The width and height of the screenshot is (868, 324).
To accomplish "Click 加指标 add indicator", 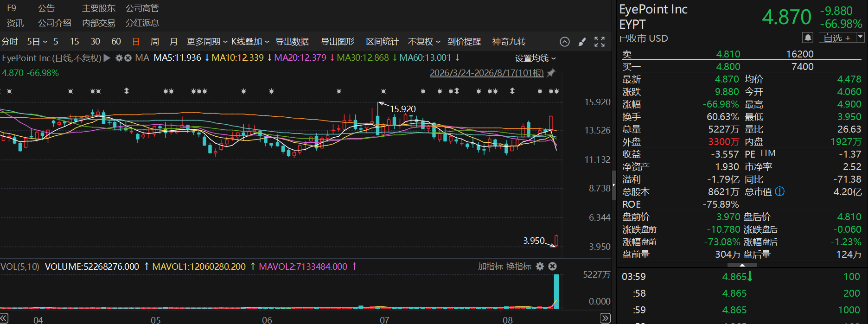I will click(491, 267).
